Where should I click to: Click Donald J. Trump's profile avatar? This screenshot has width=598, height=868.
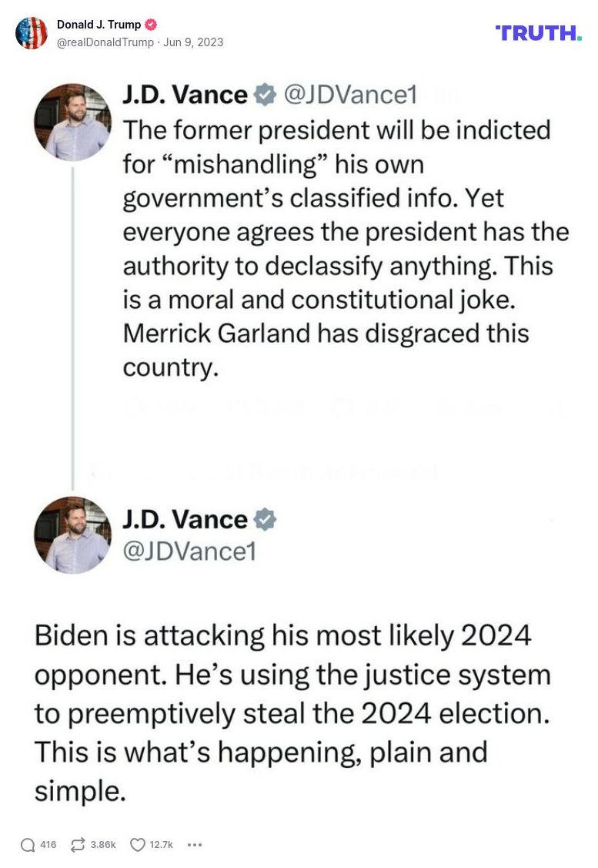[32, 33]
